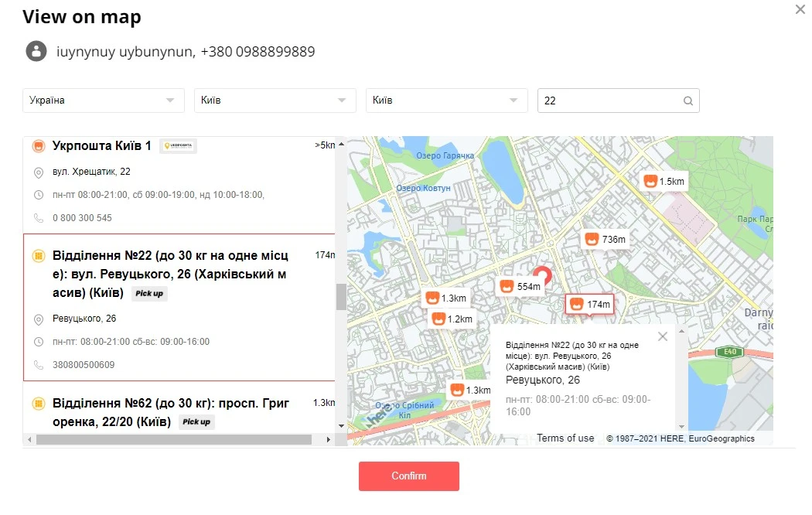The image size is (812, 515).
Task: Click clock icon in Укрпошта hours row
Action: point(39,195)
